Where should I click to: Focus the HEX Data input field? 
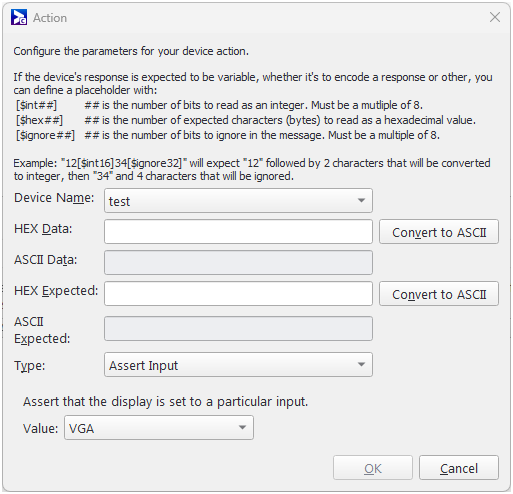[x=238, y=231]
